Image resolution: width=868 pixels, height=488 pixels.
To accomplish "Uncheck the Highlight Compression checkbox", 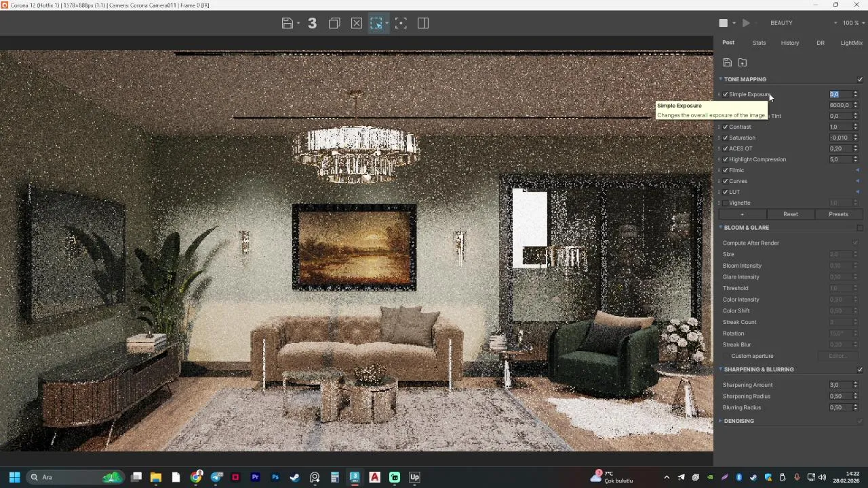I will click(x=726, y=159).
